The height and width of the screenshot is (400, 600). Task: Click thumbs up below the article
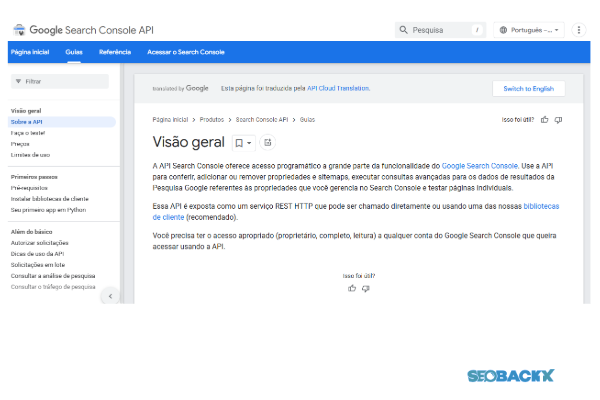tap(352, 288)
